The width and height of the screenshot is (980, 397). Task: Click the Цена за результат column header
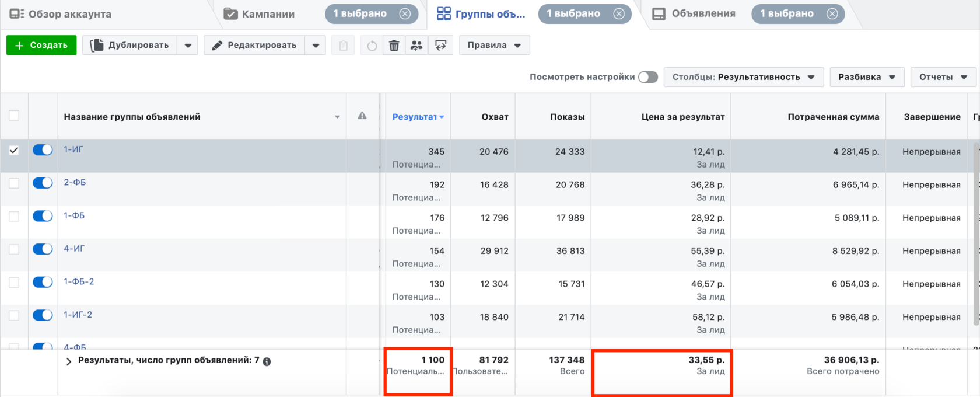pyautogui.click(x=683, y=117)
